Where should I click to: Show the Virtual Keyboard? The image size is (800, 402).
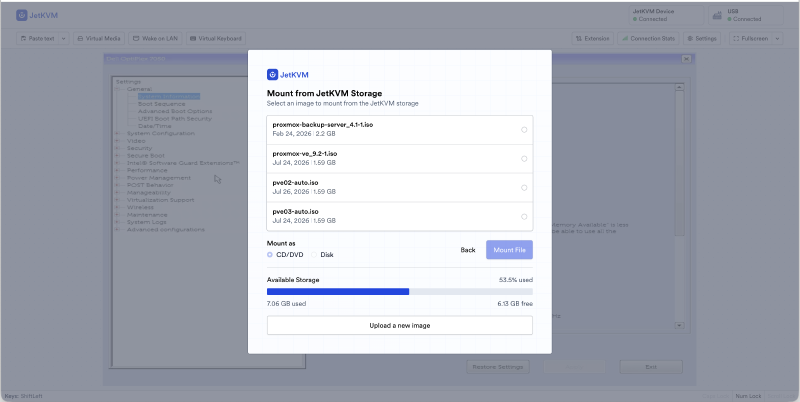tap(216, 38)
